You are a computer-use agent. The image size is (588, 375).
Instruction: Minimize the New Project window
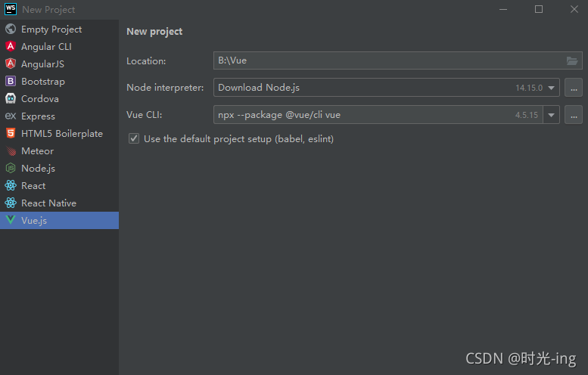coord(503,9)
